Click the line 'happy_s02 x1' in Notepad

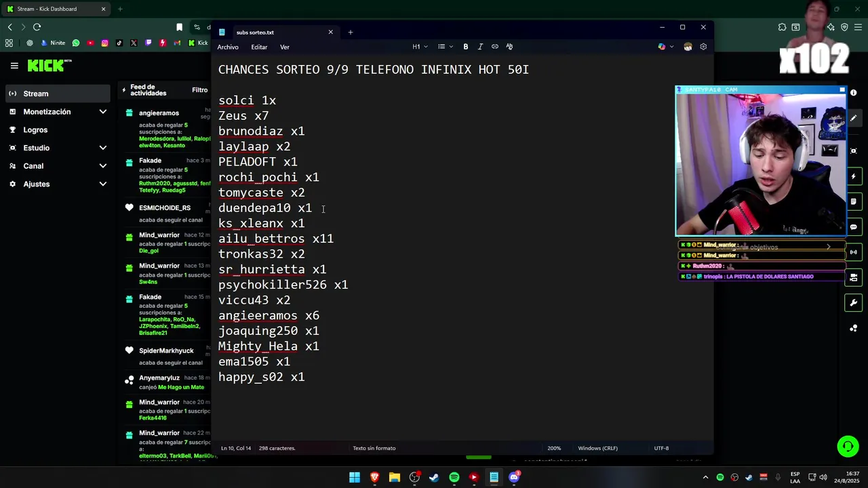(261, 377)
